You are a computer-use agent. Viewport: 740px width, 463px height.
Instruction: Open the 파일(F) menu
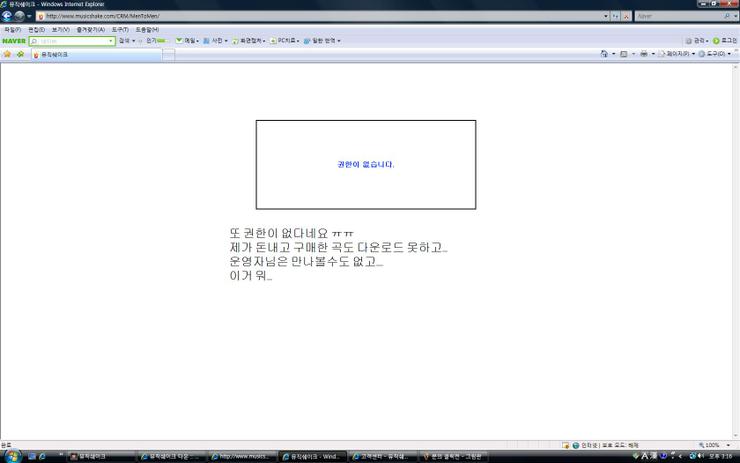(12, 29)
